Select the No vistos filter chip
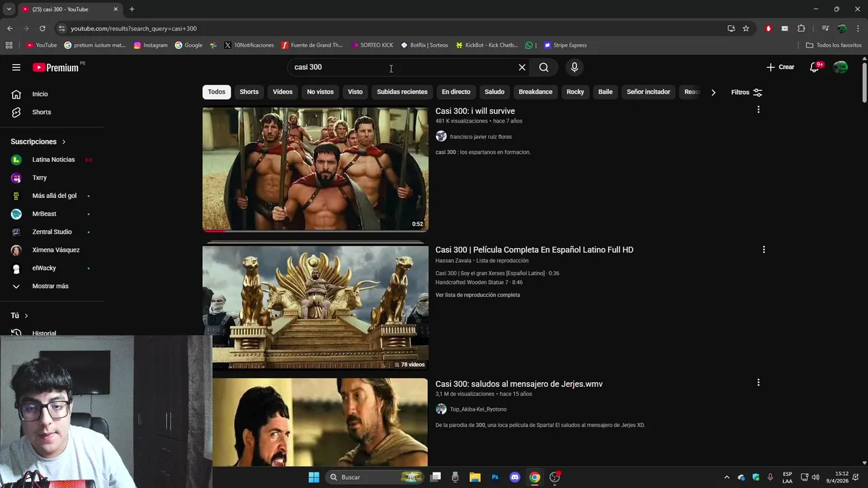Viewport: 868px width, 488px height. pyautogui.click(x=320, y=92)
